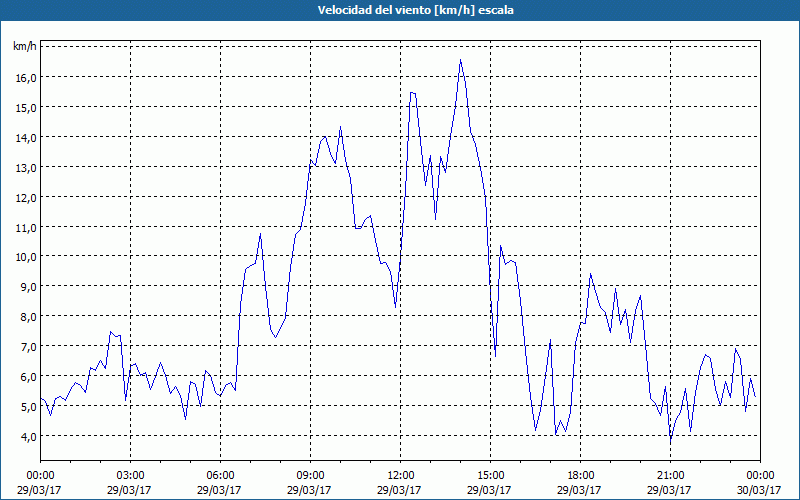Select the 16,0 y-axis label
The height and width of the screenshot is (500, 800).
point(26,77)
